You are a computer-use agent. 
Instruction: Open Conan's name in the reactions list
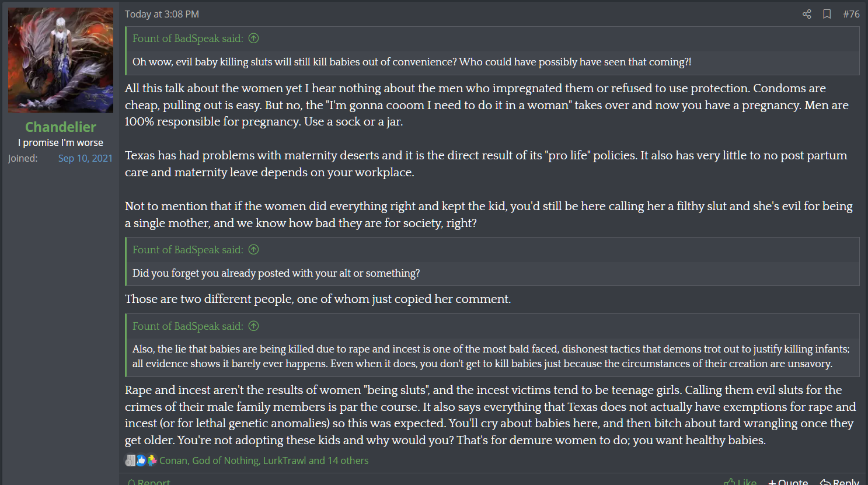coord(173,460)
